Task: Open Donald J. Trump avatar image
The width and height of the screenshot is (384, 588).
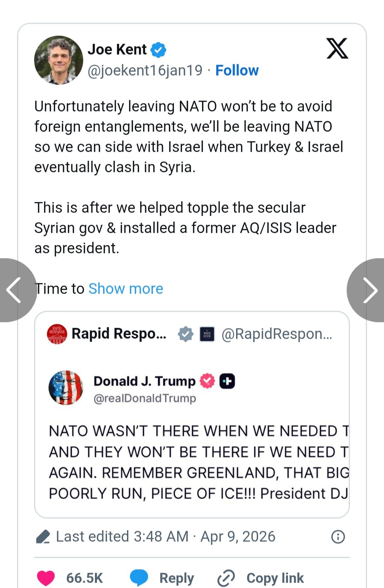Action: coord(66,388)
